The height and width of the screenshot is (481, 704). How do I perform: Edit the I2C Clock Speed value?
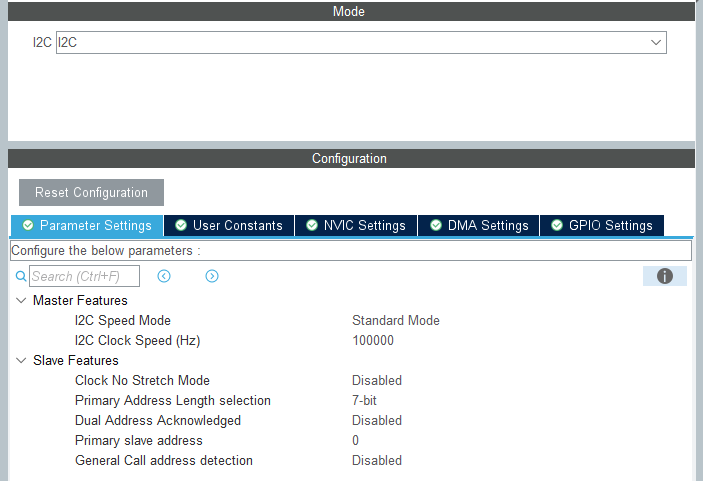[x=373, y=340]
